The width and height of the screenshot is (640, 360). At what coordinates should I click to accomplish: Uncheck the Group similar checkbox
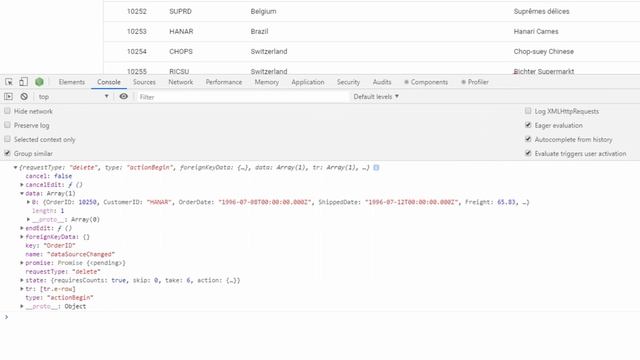click(x=7, y=153)
